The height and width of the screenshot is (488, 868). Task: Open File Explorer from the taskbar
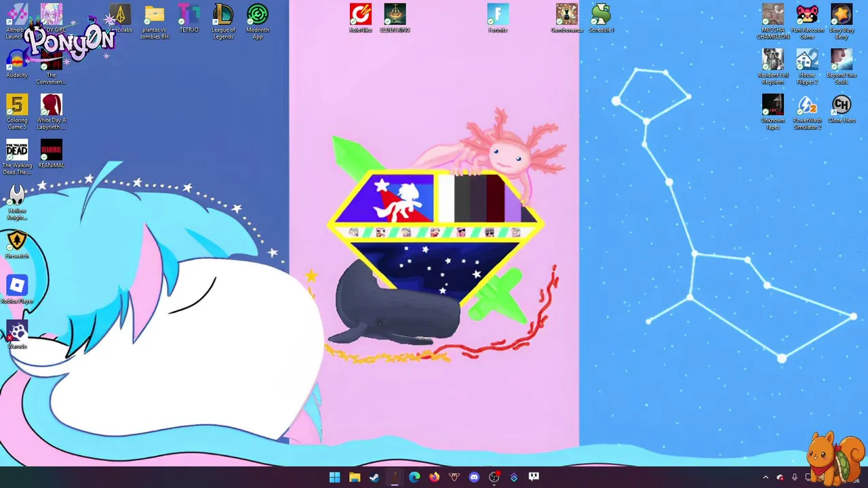point(355,477)
